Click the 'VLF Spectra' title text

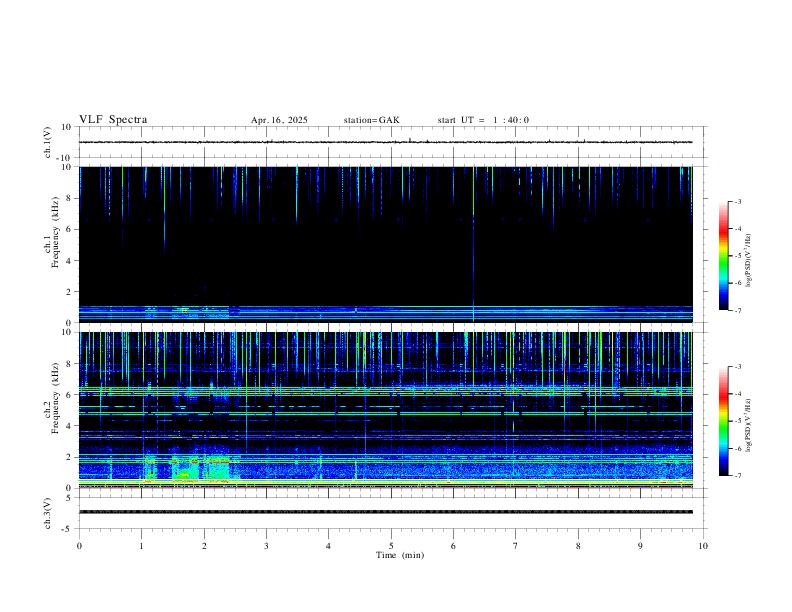click(x=113, y=120)
